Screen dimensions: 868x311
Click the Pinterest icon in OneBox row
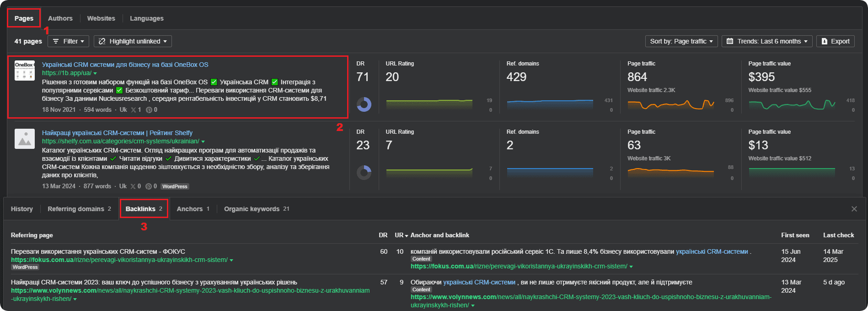point(149,110)
